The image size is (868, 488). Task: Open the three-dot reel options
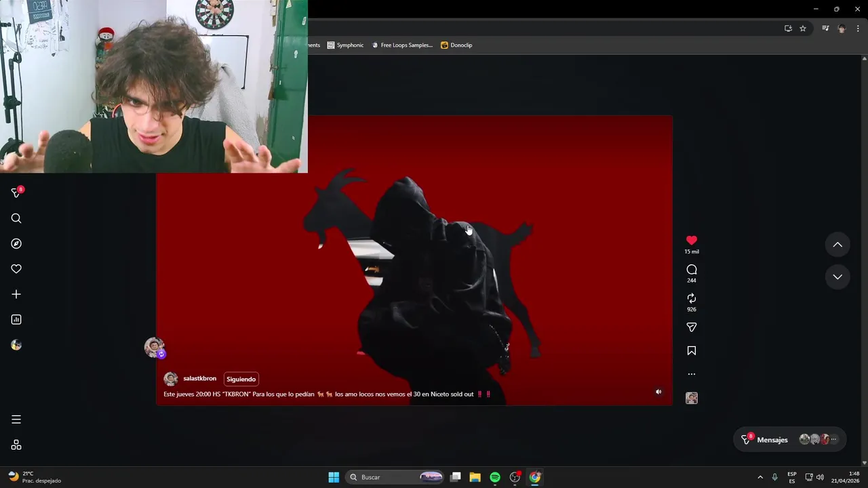point(692,374)
